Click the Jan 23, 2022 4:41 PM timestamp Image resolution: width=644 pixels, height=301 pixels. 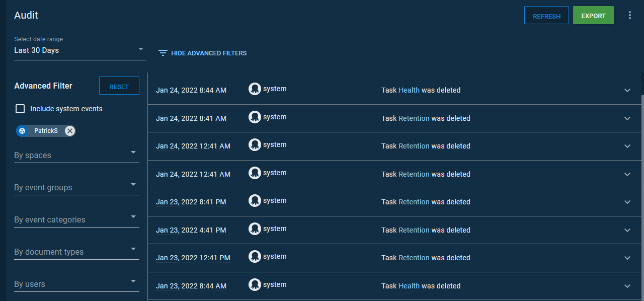[x=191, y=230]
